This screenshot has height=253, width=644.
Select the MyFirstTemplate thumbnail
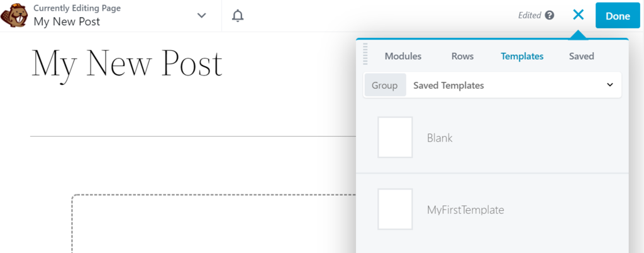pyautogui.click(x=395, y=209)
